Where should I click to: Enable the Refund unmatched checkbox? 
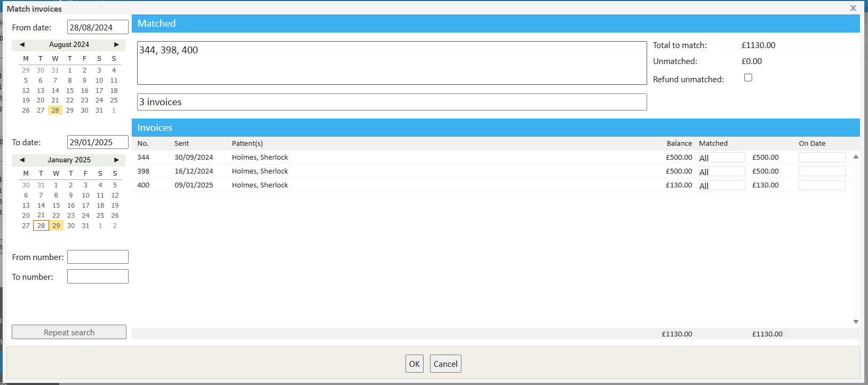tap(748, 78)
